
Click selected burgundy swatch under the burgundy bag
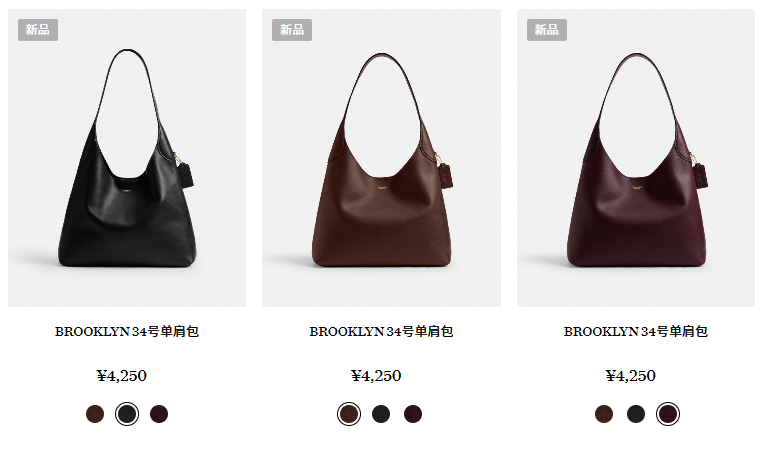tap(668, 414)
